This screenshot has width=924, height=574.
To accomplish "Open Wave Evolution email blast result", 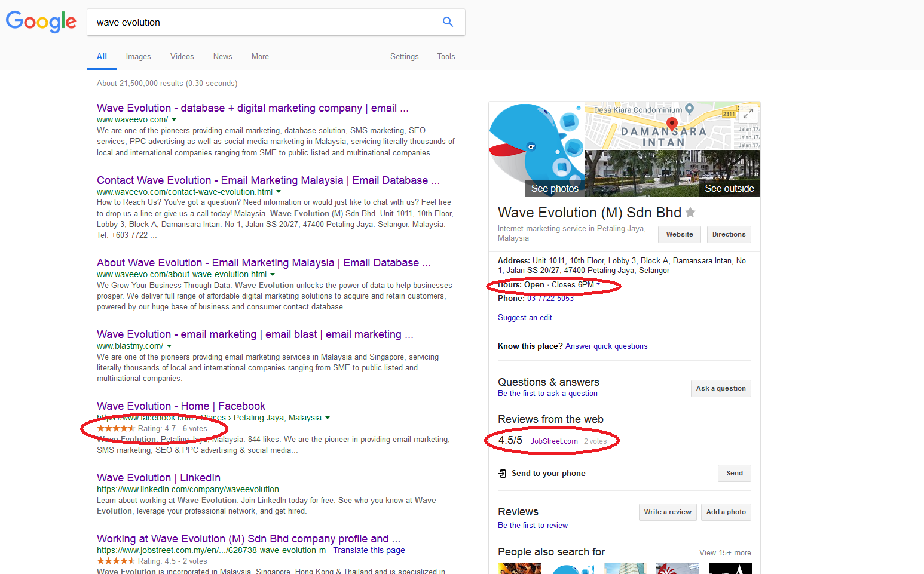I will click(255, 334).
